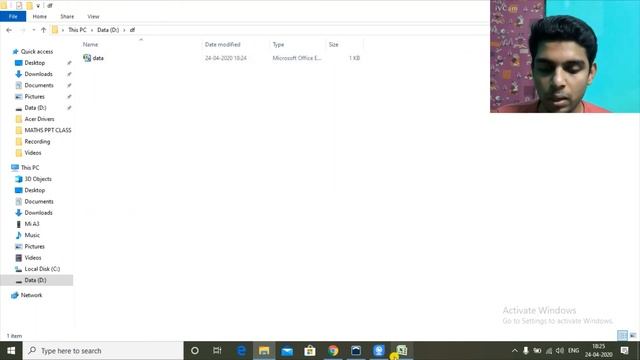640x360 pixels.
Task: Open the recent locations dropdown arrow
Action: click(33, 30)
